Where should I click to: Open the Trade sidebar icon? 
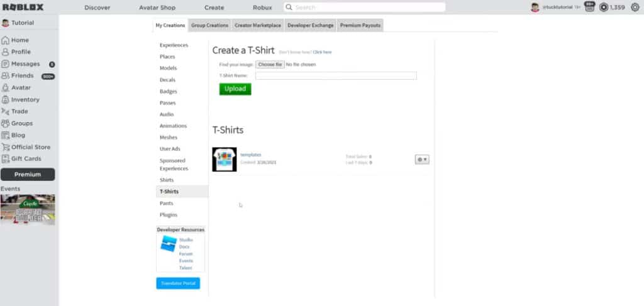[5, 112]
